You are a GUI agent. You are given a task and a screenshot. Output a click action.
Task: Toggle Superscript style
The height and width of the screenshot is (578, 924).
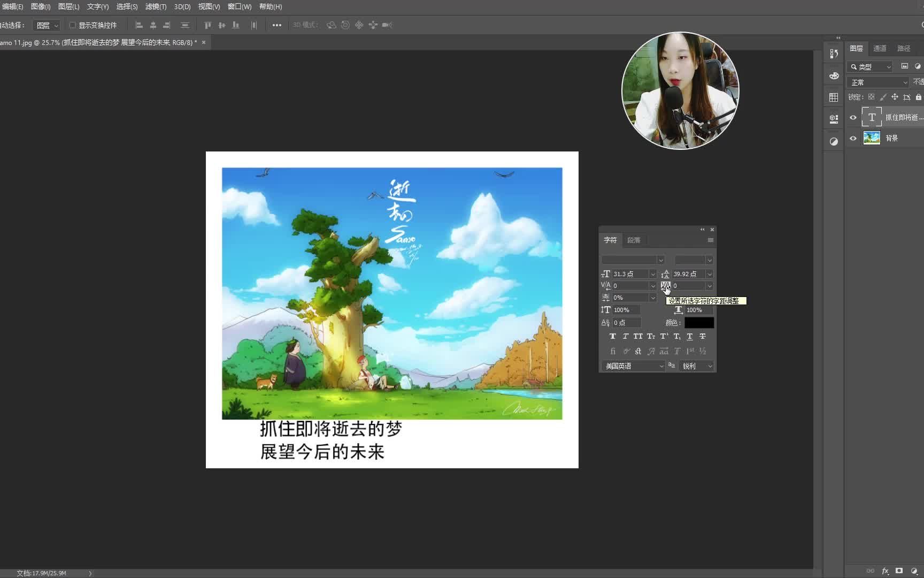[x=664, y=336]
